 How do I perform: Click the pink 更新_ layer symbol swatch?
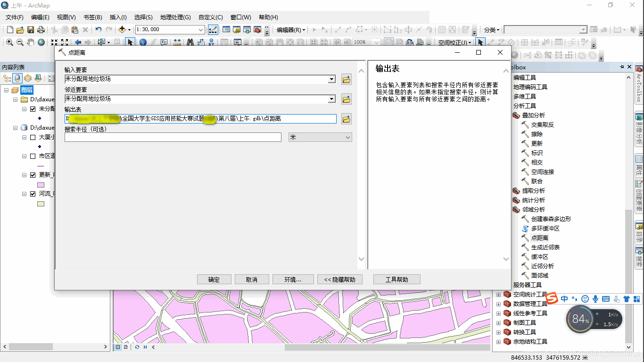[x=41, y=185]
